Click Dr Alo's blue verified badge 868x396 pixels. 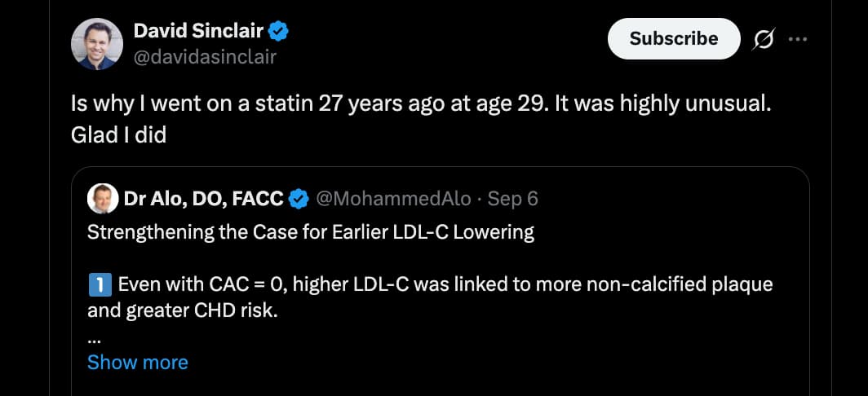click(x=299, y=198)
